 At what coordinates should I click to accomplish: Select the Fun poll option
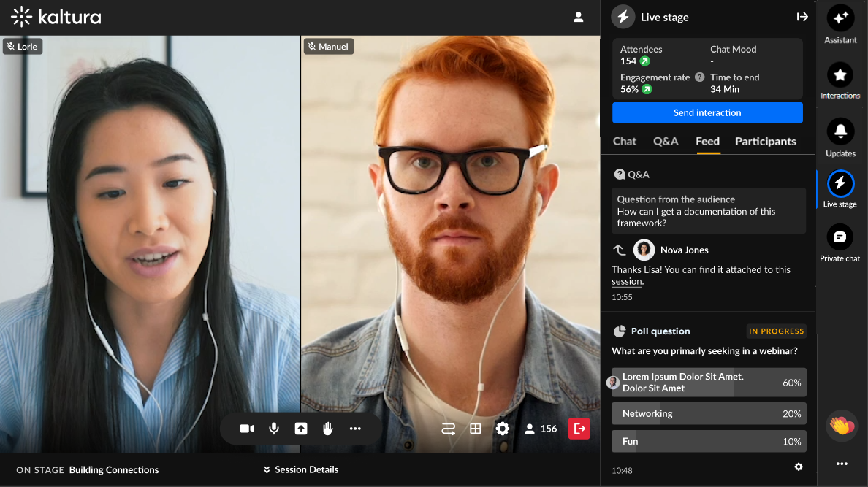coord(709,442)
